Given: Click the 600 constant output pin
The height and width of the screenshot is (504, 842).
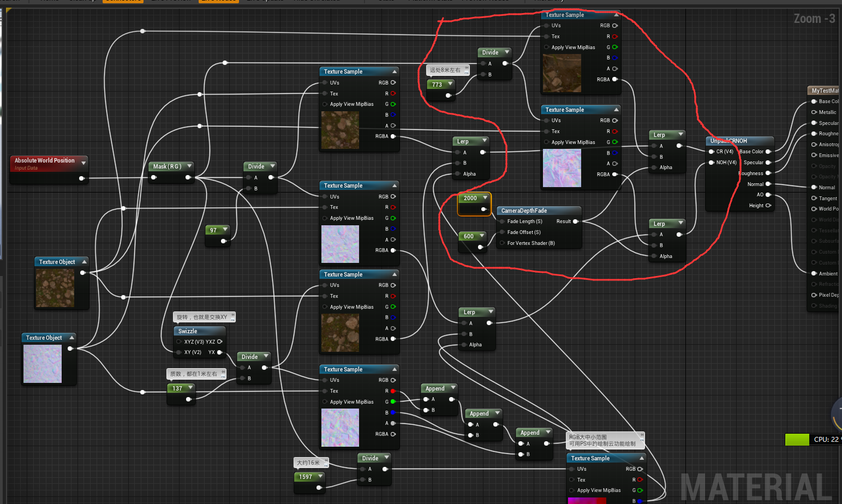Looking at the screenshot, I should (480, 247).
